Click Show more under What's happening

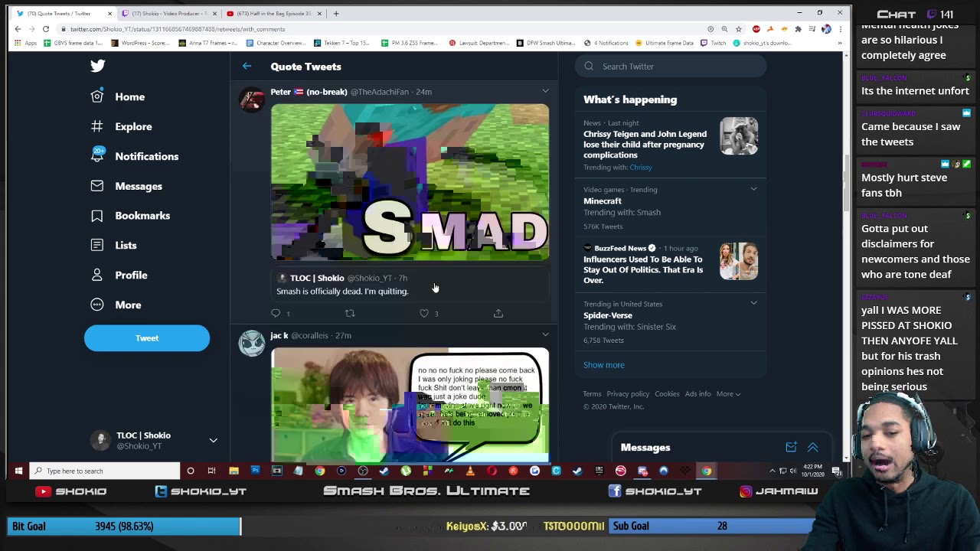click(x=604, y=365)
